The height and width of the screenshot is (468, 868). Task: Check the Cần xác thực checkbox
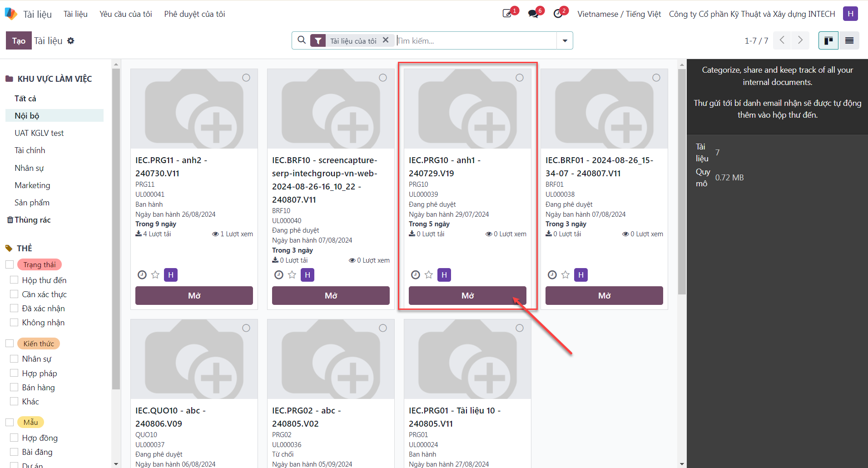14,294
